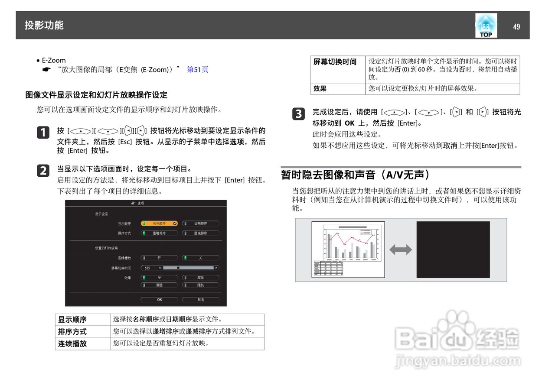Select the 随机 effect option
555x392 pixels.
[x=201, y=285]
